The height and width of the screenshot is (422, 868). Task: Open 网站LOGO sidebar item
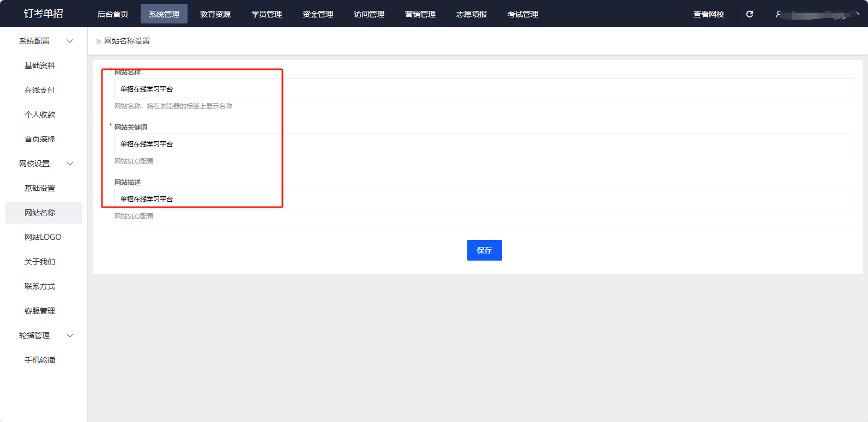[43, 237]
